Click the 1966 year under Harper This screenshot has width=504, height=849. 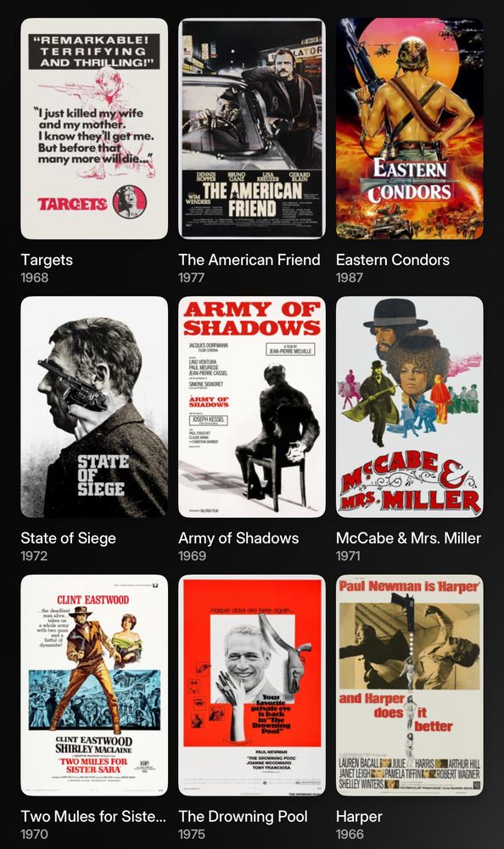[x=350, y=835]
